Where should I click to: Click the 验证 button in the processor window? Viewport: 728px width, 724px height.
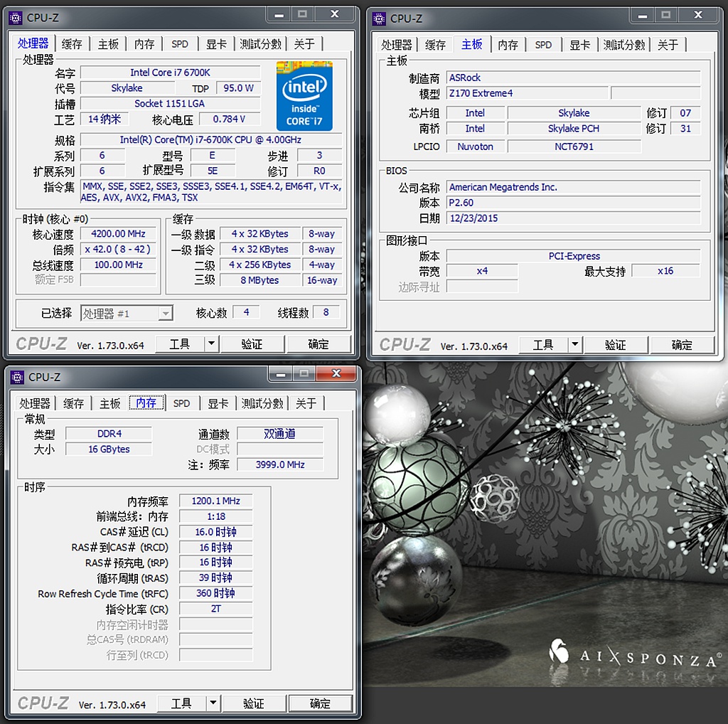pyautogui.click(x=252, y=344)
